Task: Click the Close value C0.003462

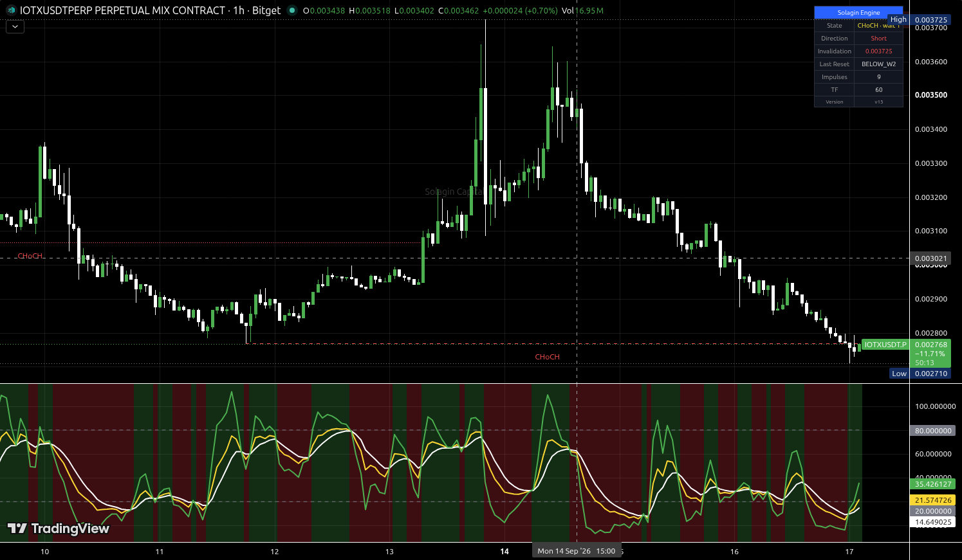Action: point(458,11)
